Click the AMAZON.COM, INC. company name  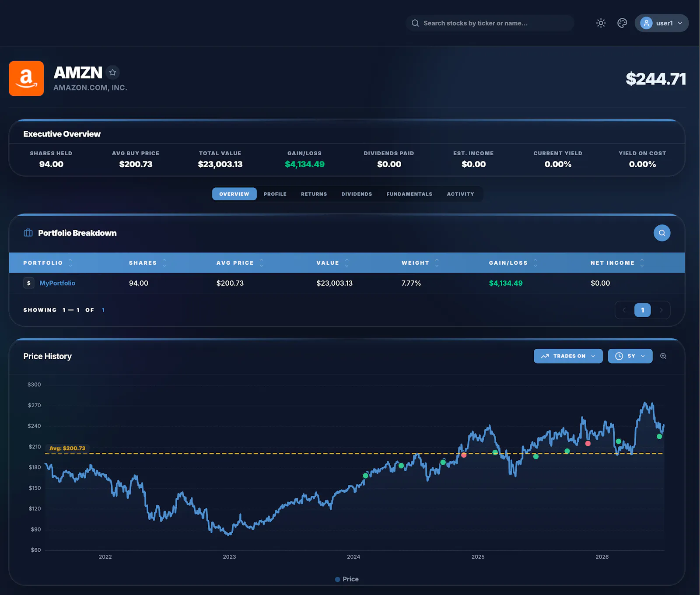[90, 87]
